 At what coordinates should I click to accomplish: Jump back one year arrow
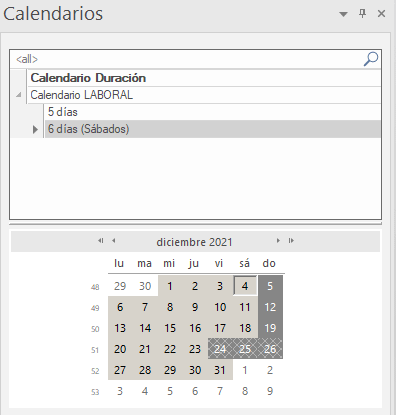(101, 241)
